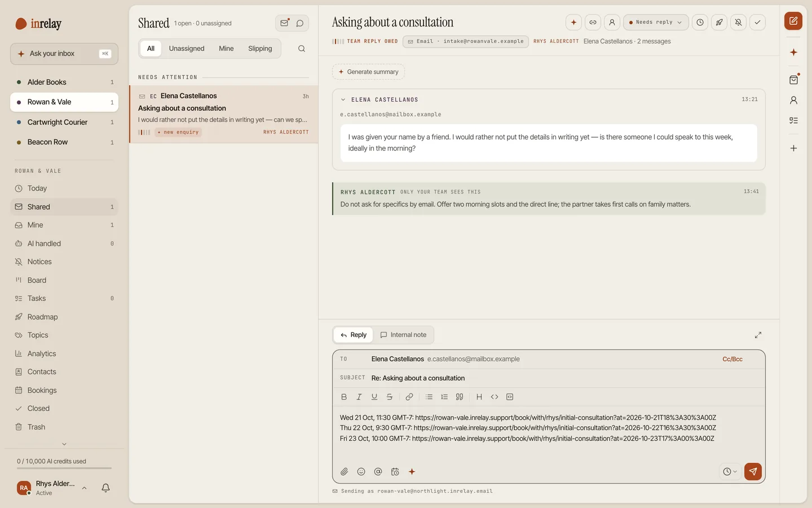This screenshot has height=508, width=812.
Task: Apply underline formatting in the reply editor
Action: click(374, 397)
